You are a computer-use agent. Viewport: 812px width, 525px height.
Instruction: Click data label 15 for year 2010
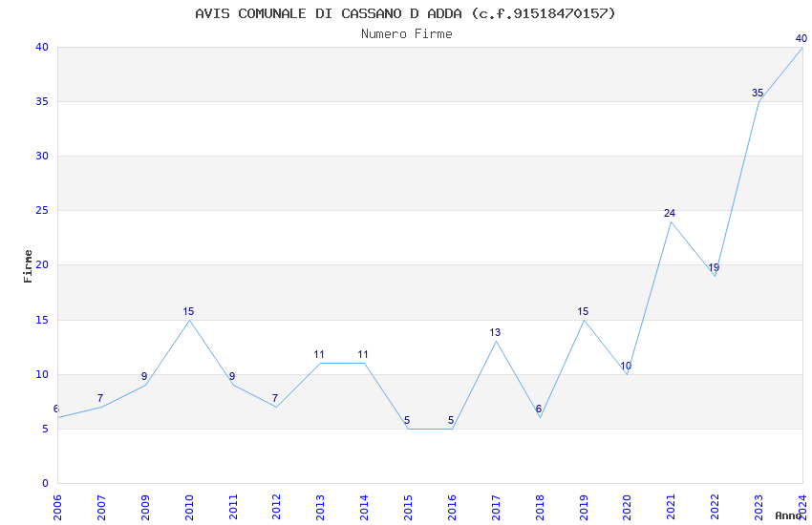(x=188, y=311)
